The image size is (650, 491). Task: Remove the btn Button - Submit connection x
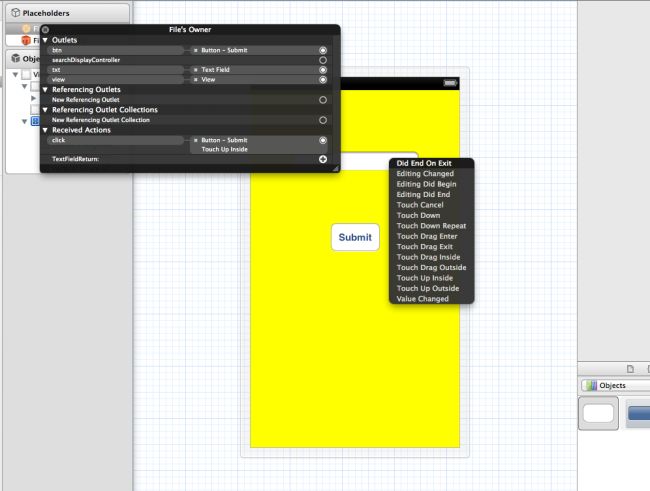196,50
